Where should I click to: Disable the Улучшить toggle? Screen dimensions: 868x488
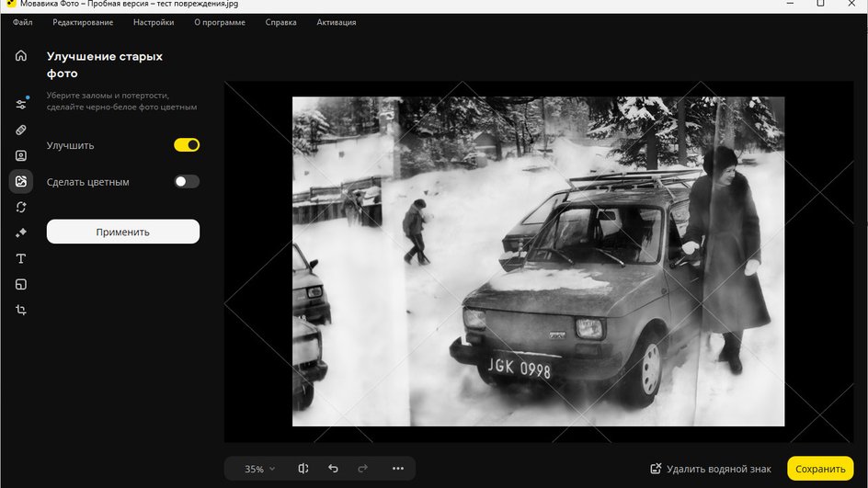[187, 145]
